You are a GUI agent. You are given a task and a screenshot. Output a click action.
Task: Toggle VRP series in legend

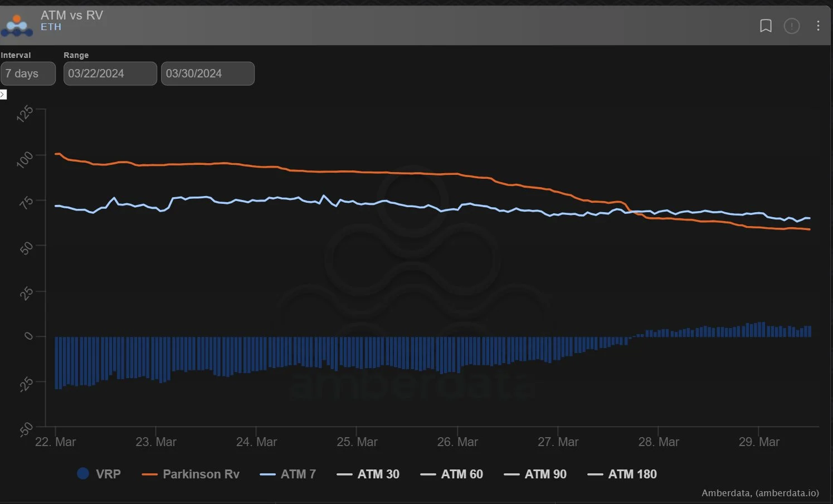pos(99,474)
